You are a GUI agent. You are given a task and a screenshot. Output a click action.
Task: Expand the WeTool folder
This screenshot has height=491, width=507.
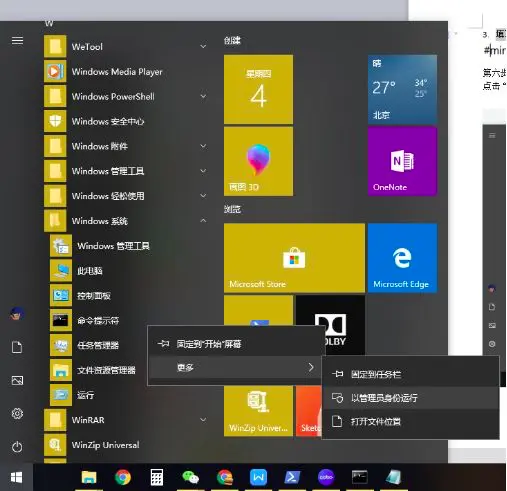click(203, 47)
